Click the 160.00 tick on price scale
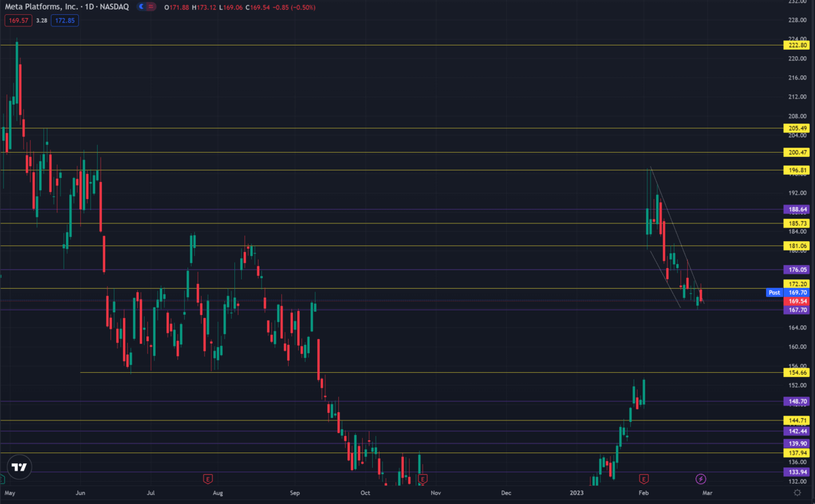The image size is (815, 504). click(x=797, y=346)
